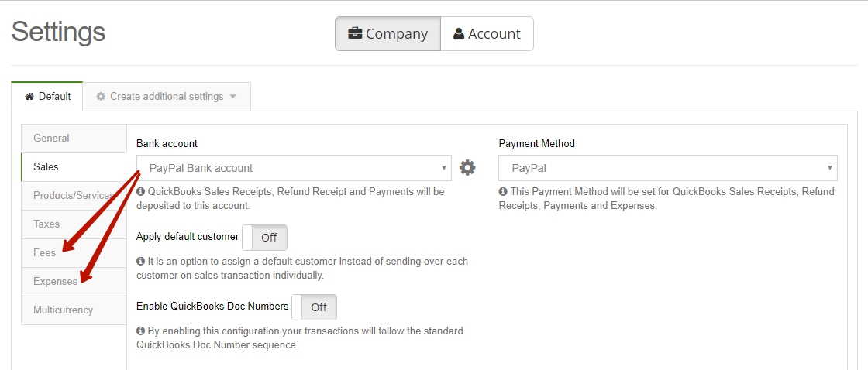The height and width of the screenshot is (370, 868).
Task: Expand Create additional settings caret
Action: click(233, 96)
